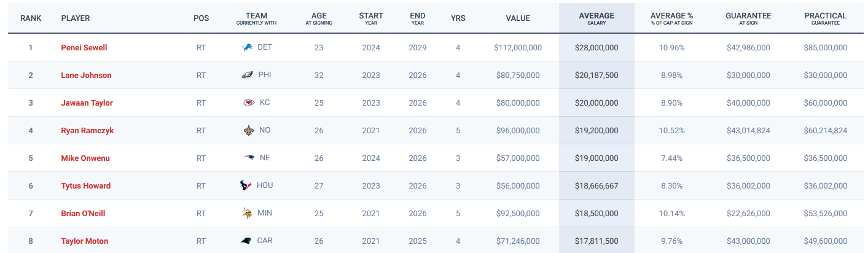Sort by Age at Signing header
The height and width of the screenshot is (253, 868).
[318, 18]
